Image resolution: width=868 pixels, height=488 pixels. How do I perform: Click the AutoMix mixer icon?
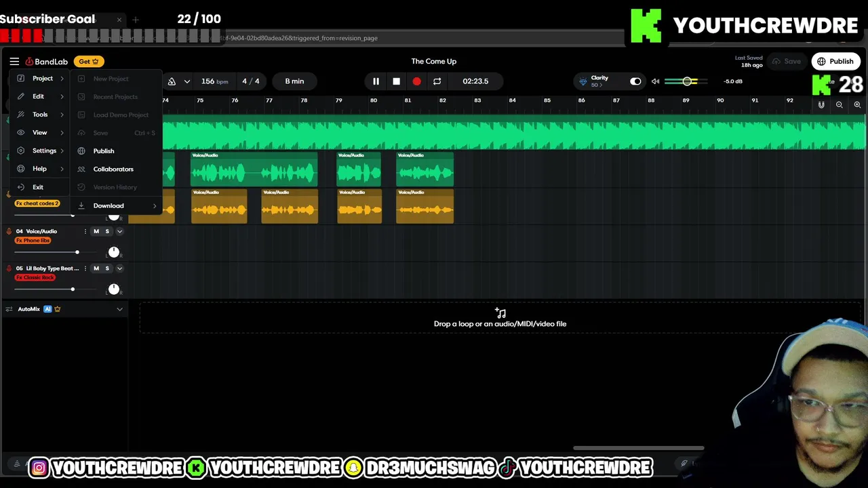pos(9,309)
